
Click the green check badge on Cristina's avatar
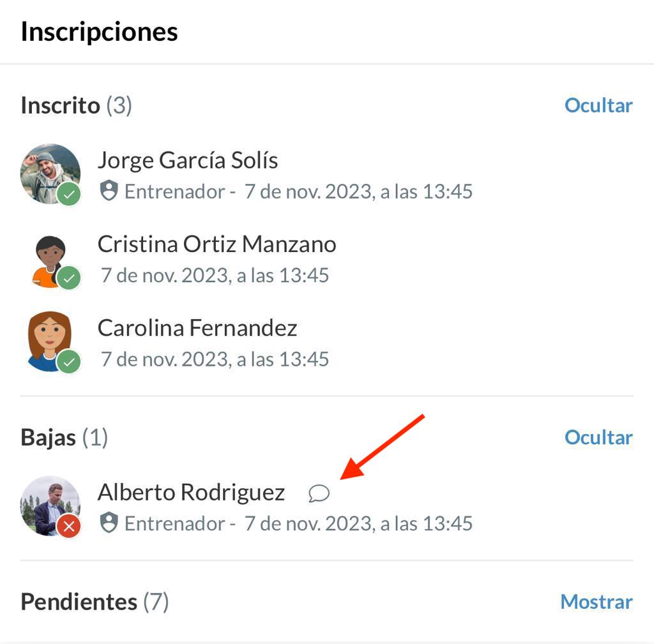click(x=69, y=278)
